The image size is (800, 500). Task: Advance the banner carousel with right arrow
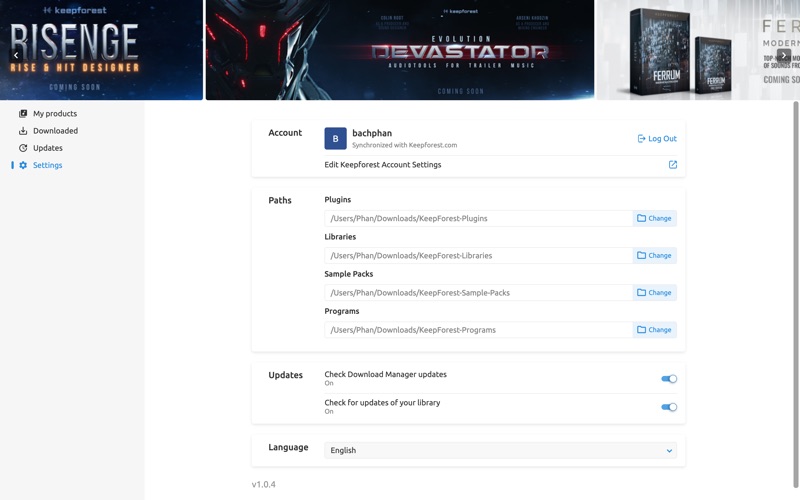[784, 55]
